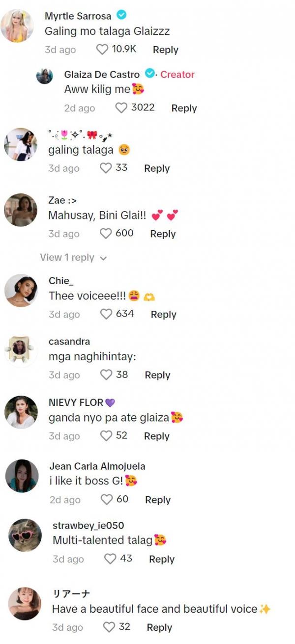
Task: Reply to Myrtle Sarrosa's comment
Action: [x=165, y=50]
